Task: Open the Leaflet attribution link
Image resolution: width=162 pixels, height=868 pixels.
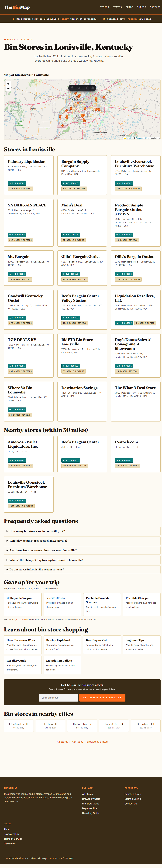Action: [128, 138]
